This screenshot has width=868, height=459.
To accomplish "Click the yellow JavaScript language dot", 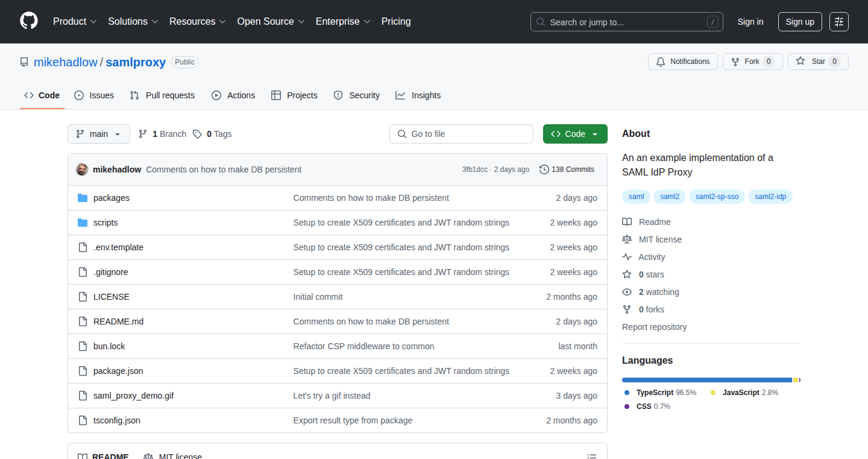I will coord(713,393).
